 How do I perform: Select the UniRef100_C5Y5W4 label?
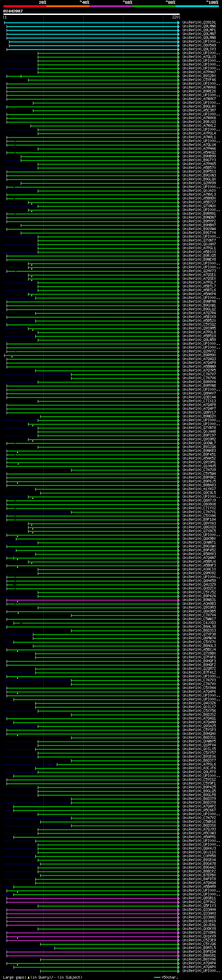[199, 473]
